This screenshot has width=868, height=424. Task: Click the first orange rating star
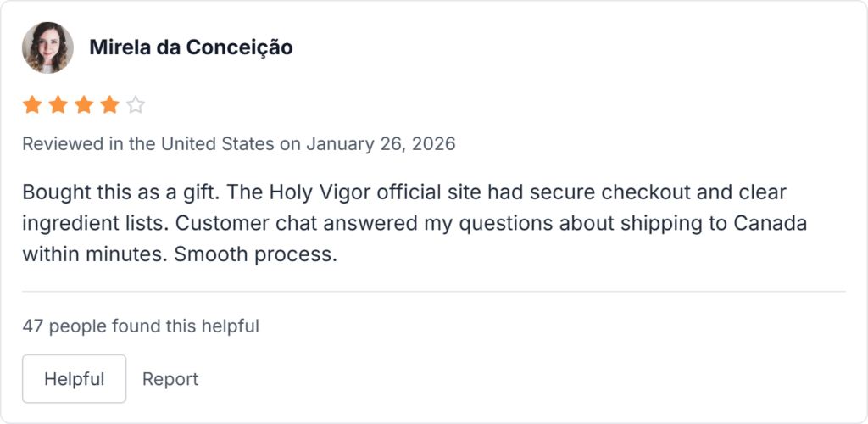click(32, 105)
